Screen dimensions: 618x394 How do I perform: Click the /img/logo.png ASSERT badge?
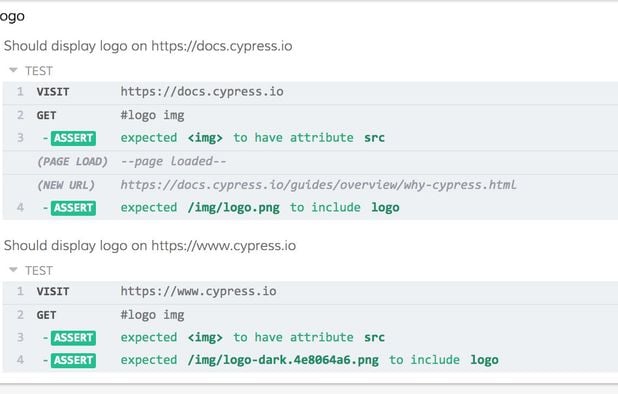pos(73,208)
